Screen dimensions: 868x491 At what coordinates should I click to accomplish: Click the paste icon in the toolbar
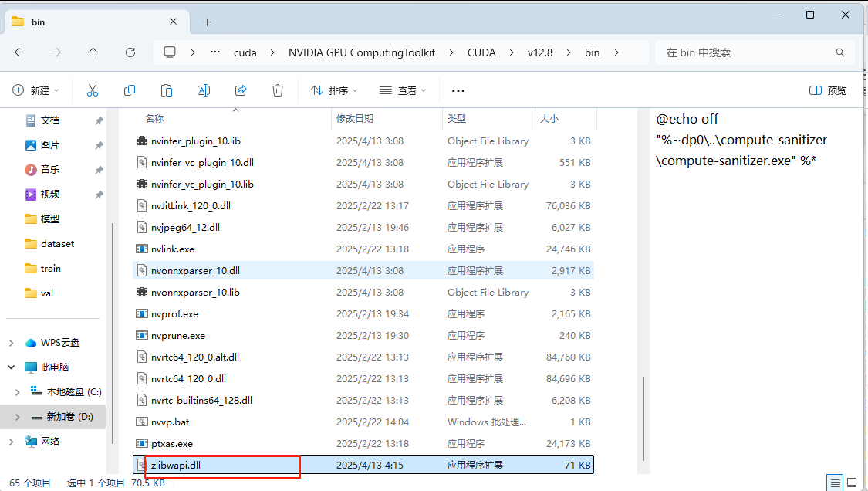167,90
